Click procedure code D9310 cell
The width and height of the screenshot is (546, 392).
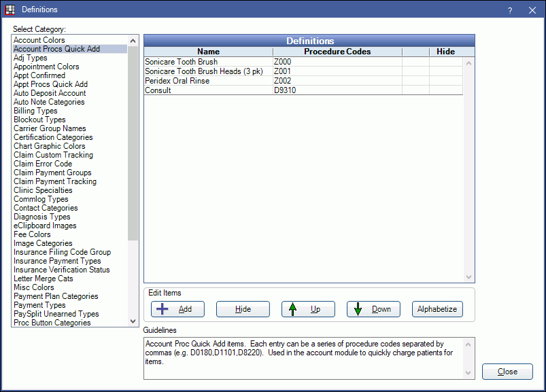[x=337, y=90]
